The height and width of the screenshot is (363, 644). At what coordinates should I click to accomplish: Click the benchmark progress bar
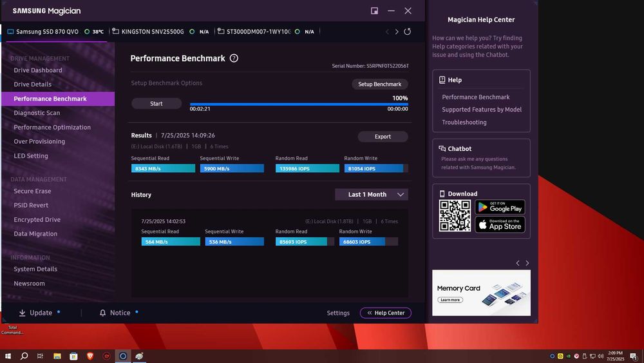tap(299, 104)
